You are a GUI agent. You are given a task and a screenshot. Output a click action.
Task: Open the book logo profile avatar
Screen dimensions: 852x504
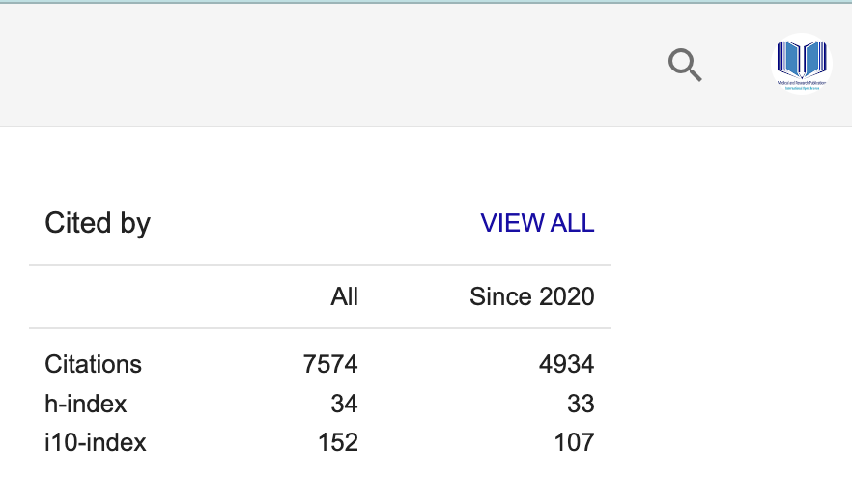pos(802,64)
